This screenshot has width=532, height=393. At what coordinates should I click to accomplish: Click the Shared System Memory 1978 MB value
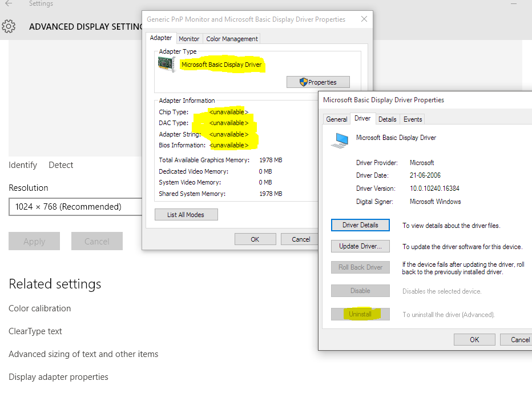click(x=271, y=194)
